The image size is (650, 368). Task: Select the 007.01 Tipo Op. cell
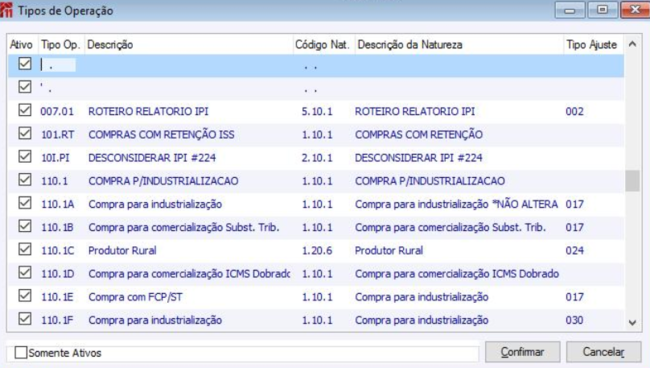tap(57, 111)
